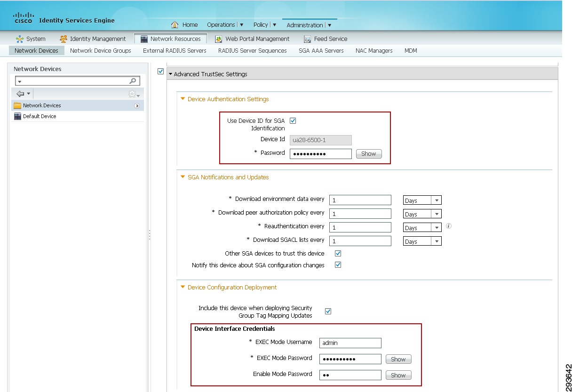
Task: Open the Identity Management section icon
Action: pyautogui.click(x=63, y=39)
